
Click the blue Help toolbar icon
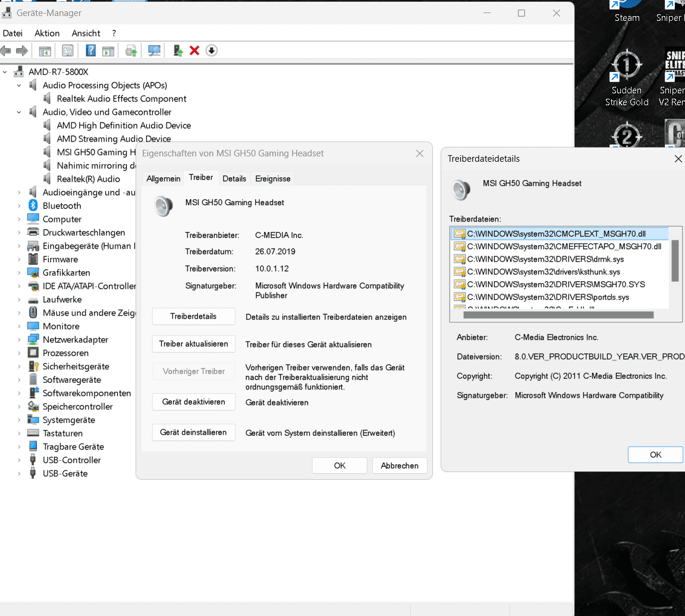point(90,51)
